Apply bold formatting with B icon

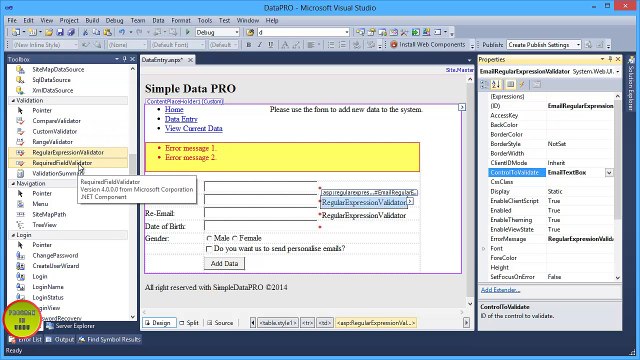249,45
